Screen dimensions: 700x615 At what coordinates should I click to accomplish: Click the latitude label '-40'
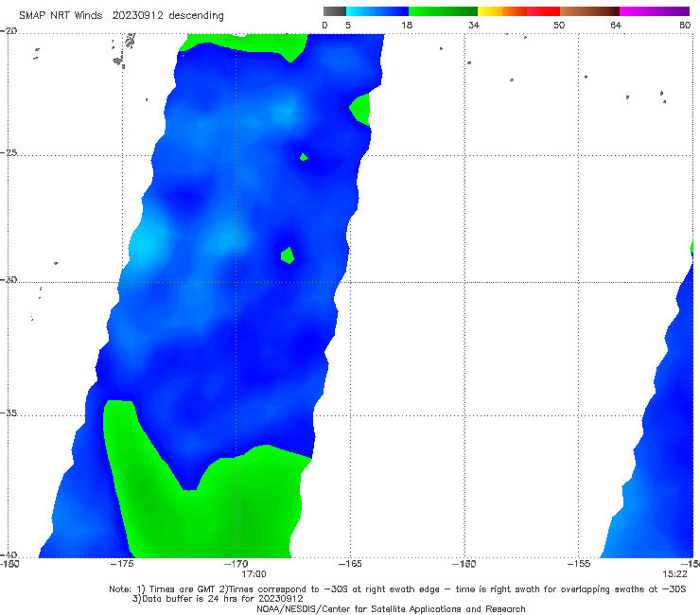tap(9, 554)
